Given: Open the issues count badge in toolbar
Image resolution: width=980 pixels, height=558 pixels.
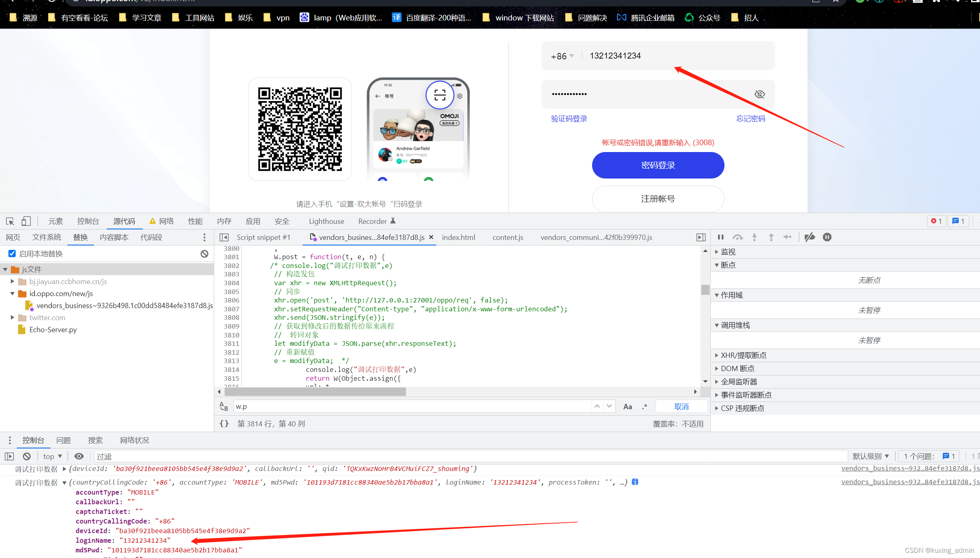Looking at the screenshot, I should coord(958,221).
